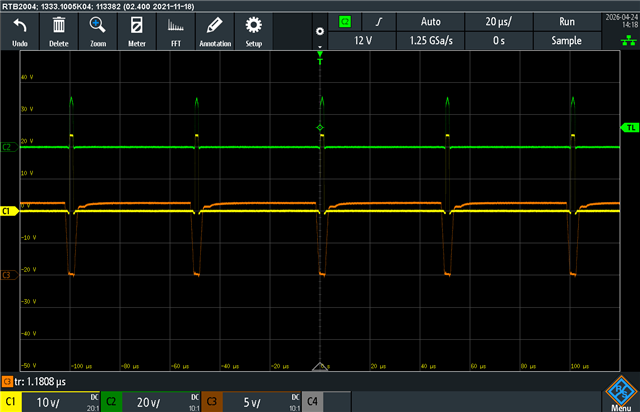
Task: Open C3 5 V/ vertical scale
Action: [x=262, y=402]
